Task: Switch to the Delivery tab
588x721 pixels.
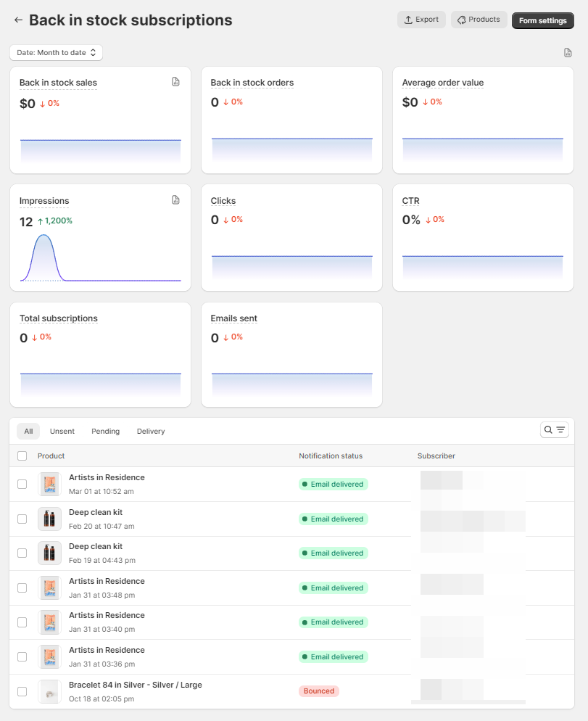Action: 151,432
